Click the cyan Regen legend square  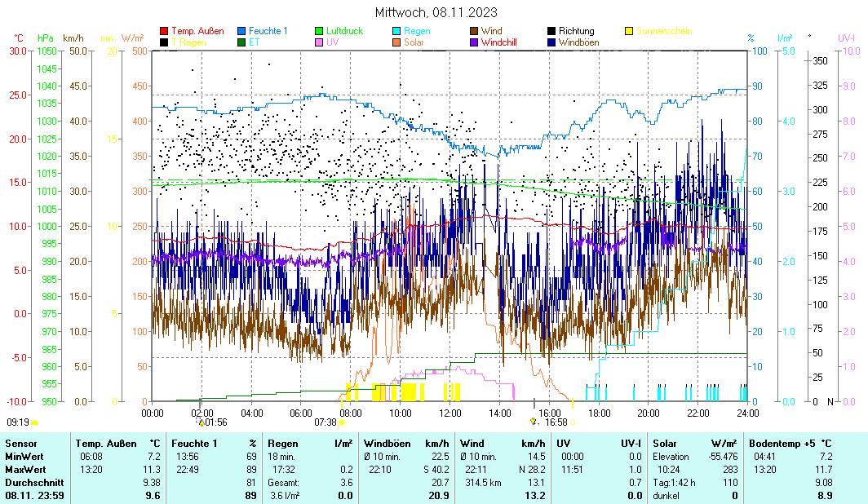tap(397, 31)
